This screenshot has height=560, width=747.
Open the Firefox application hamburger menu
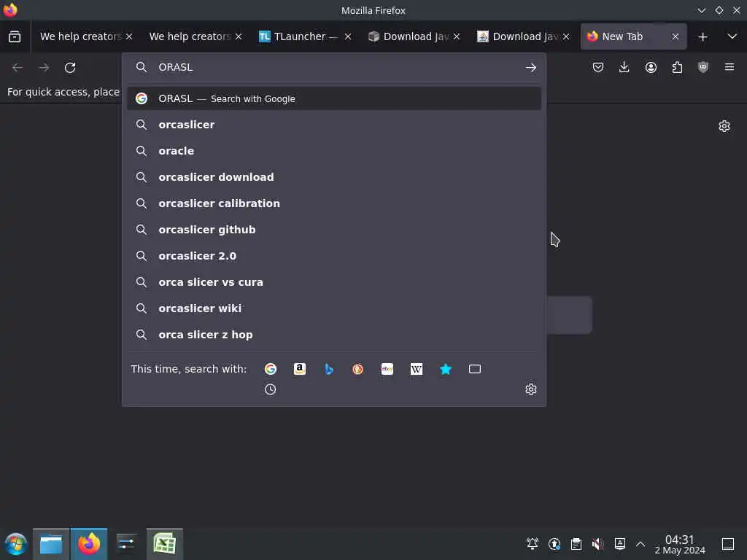729,67
